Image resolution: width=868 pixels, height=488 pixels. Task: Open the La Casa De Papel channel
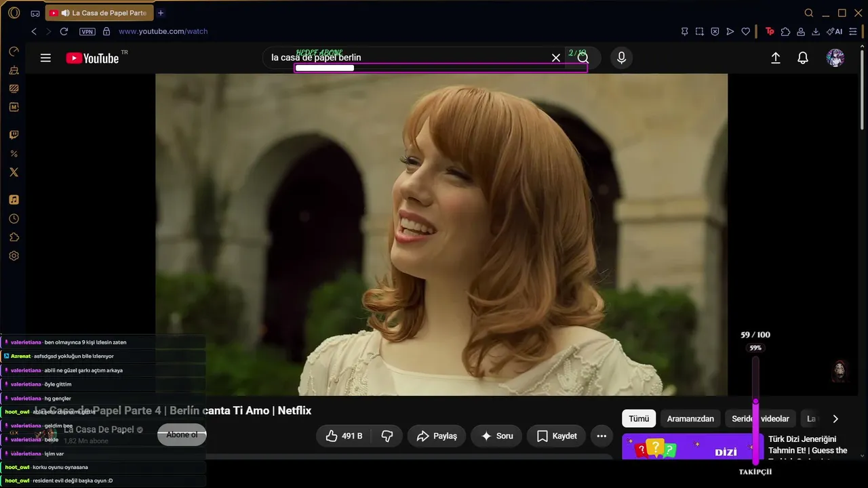(98, 430)
